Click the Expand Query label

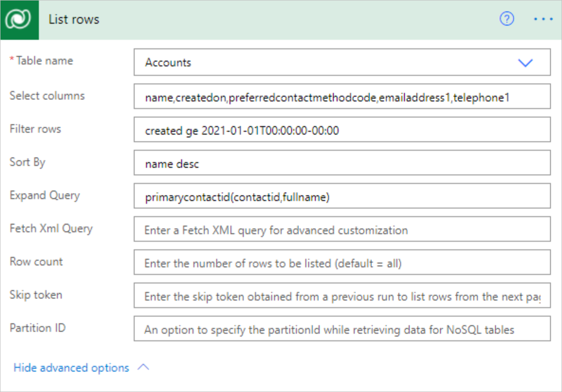point(45,195)
